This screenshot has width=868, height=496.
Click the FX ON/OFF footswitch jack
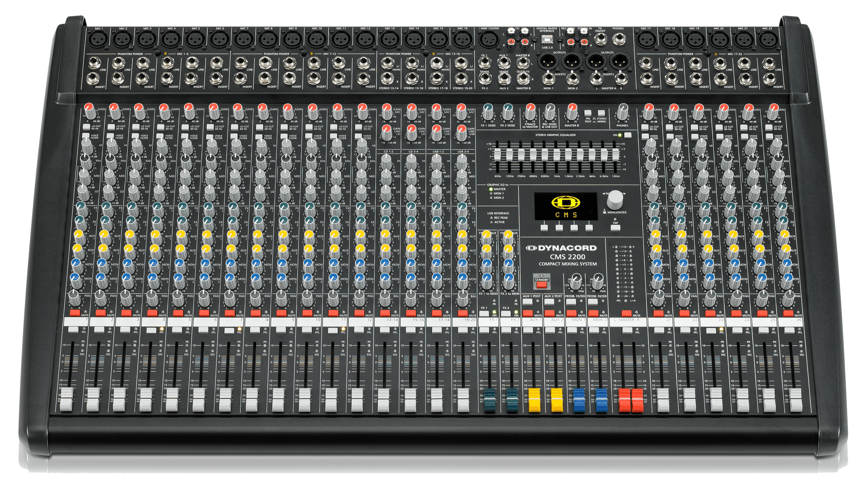point(600,38)
